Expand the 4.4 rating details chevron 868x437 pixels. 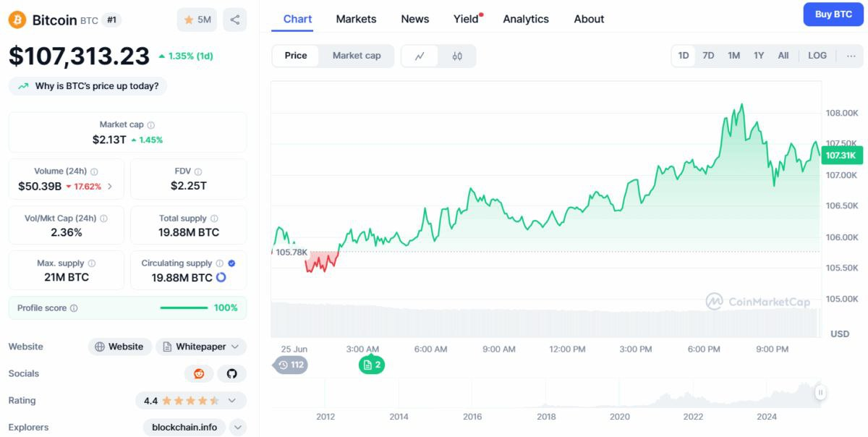pos(232,400)
